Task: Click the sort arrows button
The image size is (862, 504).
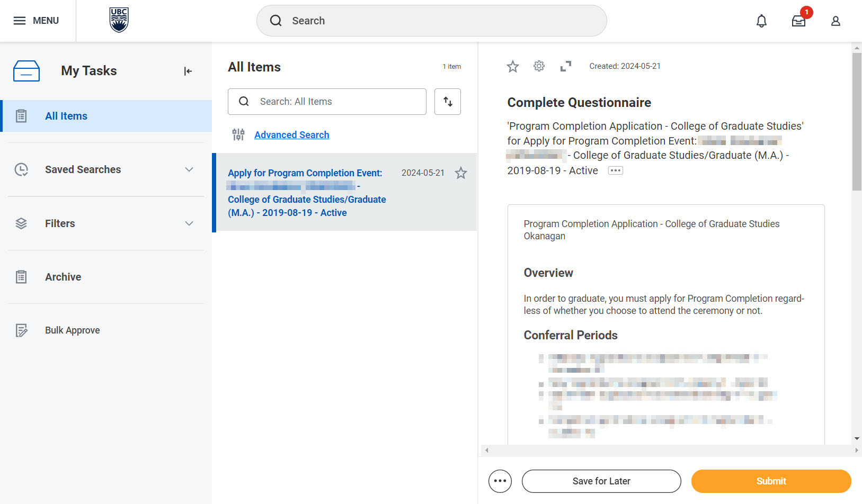Action: (x=448, y=102)
